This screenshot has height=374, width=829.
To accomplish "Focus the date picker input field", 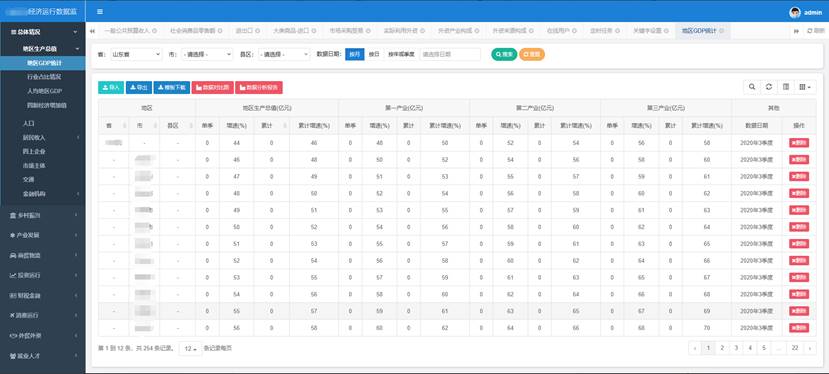I will coord(450,54).
